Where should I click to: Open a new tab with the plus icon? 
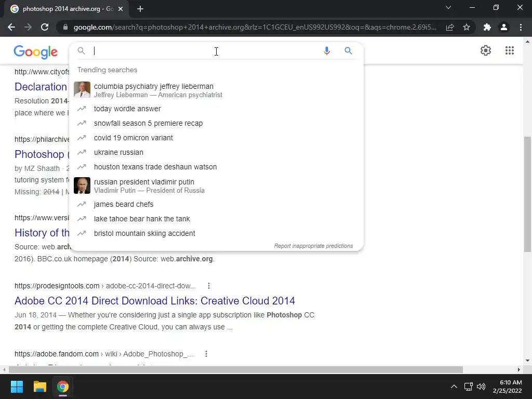click(140, 9)
